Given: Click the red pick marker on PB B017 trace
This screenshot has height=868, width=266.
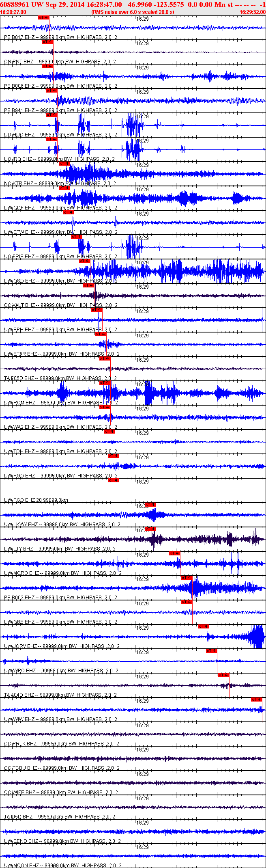Looking at the screenshot, I should [44, 17].
